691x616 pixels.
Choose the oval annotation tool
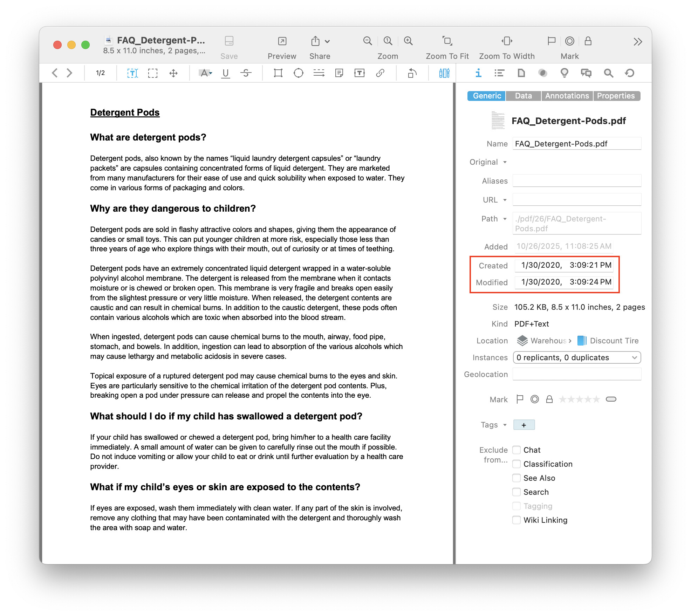pos(298,73)
